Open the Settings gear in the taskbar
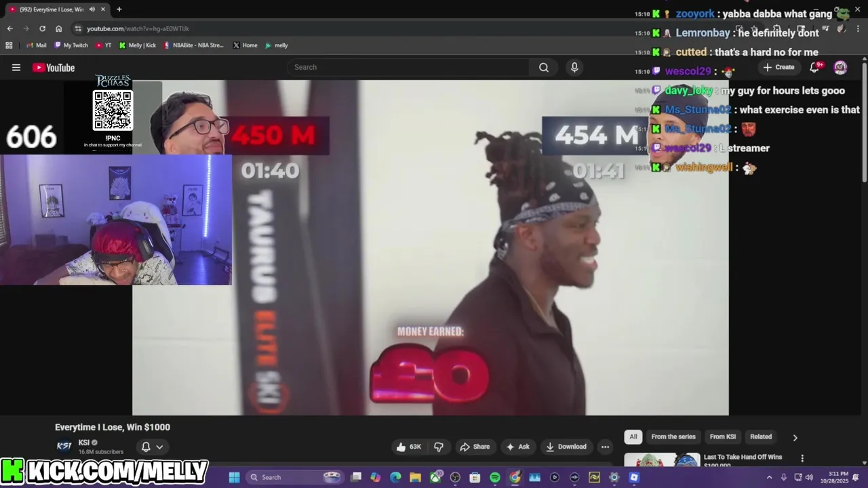The width and height of the screenshot is (868, 488). click(614, 477)
